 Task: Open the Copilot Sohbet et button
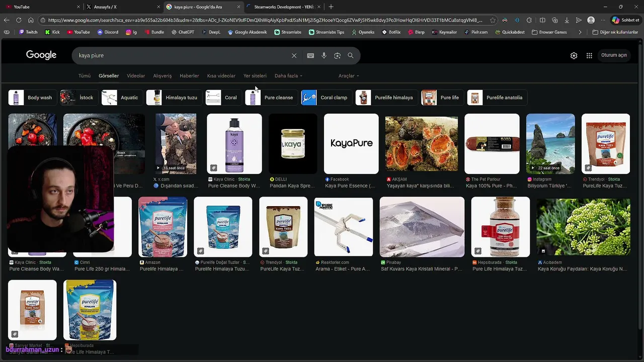(625, 20)
